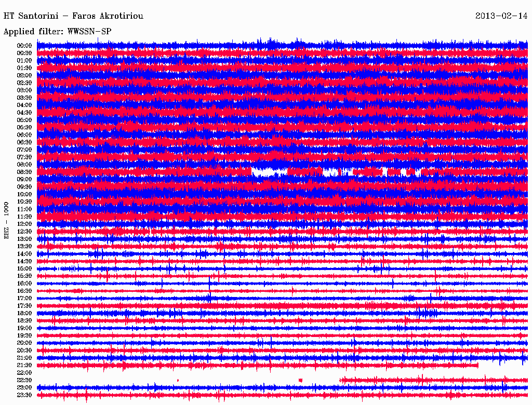This screenshot has width=532, height=405.
Task: Click the date label 2013-02-14
Action: (x=501, y=16)
